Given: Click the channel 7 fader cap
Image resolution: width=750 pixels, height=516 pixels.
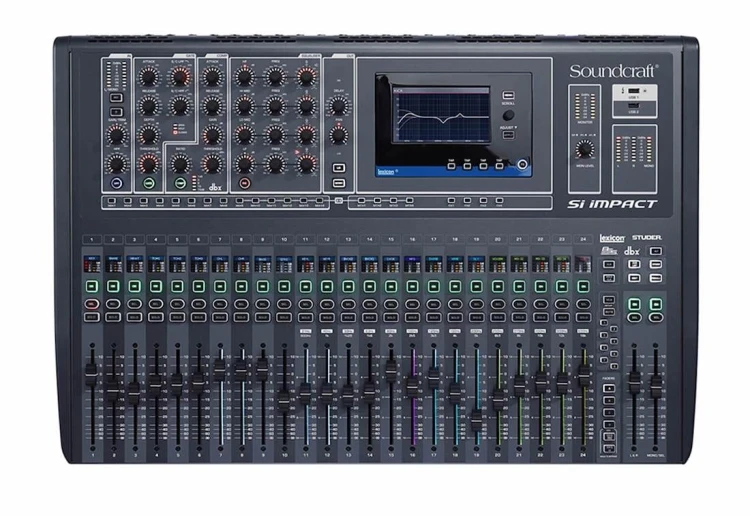Looking at the screenshot, I should tap(220, 369).
